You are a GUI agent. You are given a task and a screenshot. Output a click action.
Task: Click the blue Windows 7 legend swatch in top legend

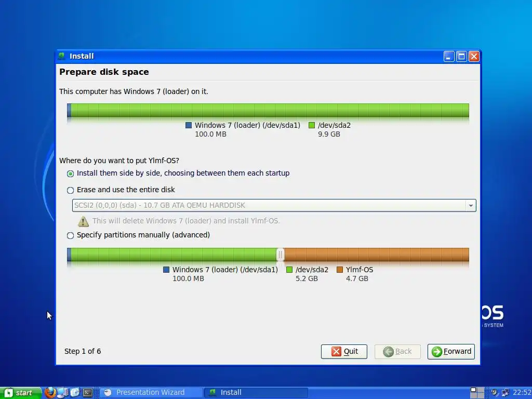click(x=189, y=125)
